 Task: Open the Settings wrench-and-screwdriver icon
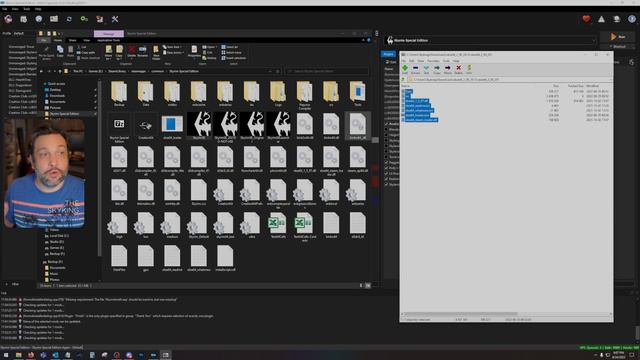click(x=115, y=19)
